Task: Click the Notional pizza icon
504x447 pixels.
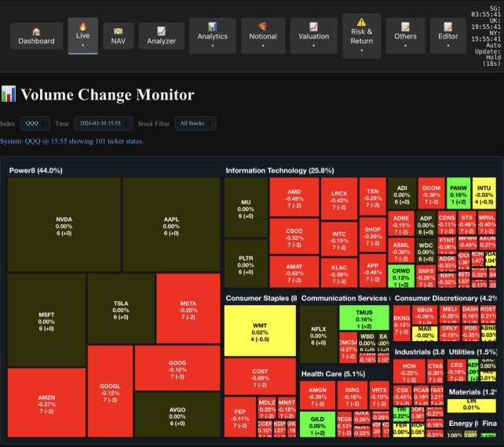Action: pos(263,27)
